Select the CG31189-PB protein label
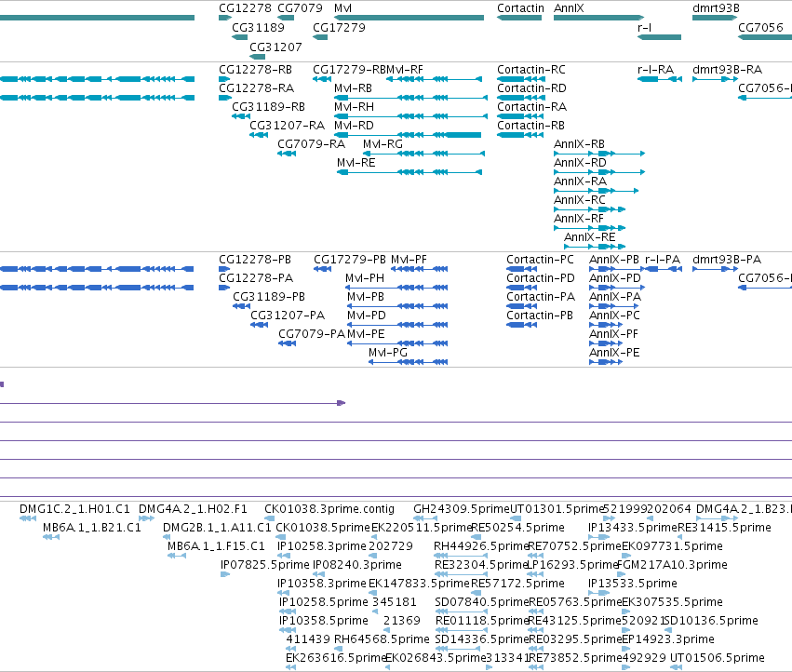 (269, 297)
